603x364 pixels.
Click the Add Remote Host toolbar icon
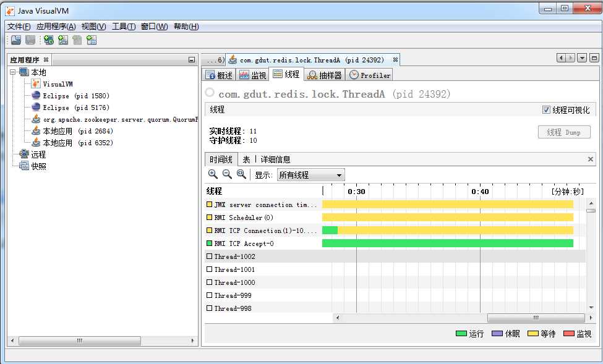click(48, 40)
